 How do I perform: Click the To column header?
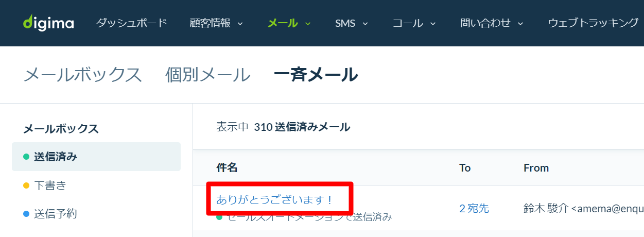click(x=465, y=167)
